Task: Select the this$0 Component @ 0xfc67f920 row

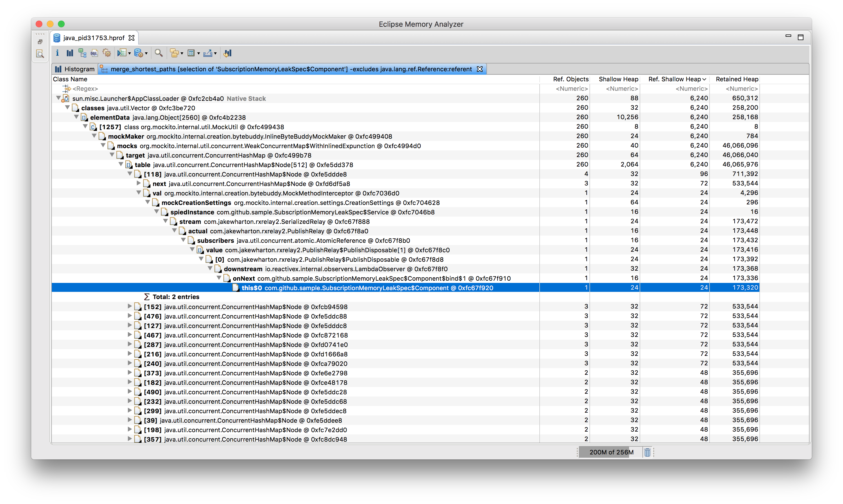Action: 405,288
